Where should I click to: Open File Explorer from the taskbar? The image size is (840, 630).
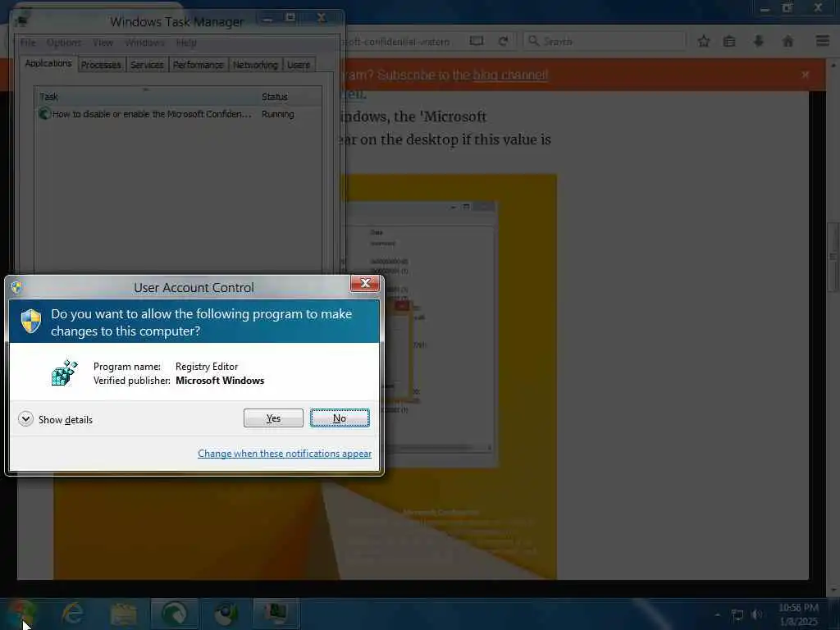(123, 614)
